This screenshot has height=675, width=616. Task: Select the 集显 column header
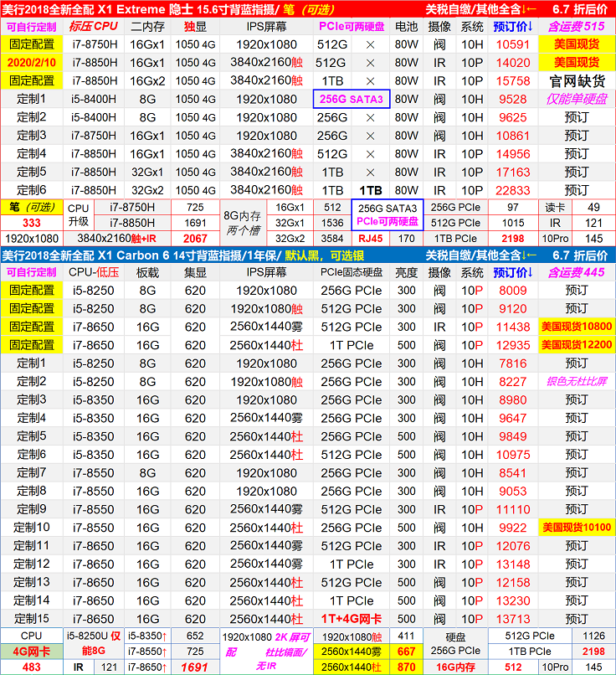click(195, 272)
